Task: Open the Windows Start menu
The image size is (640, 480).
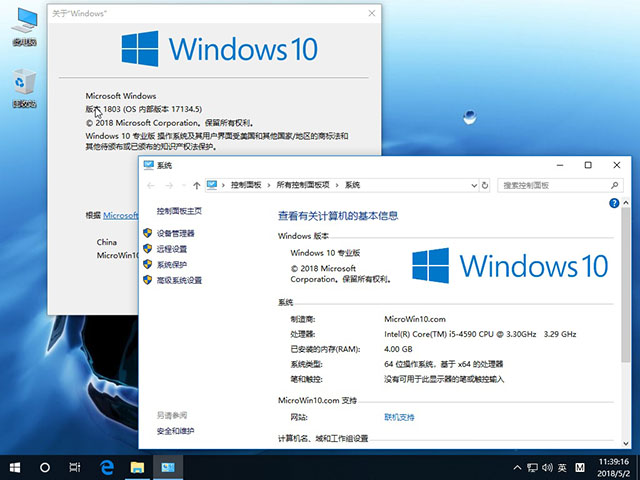Action: point(15,467)
